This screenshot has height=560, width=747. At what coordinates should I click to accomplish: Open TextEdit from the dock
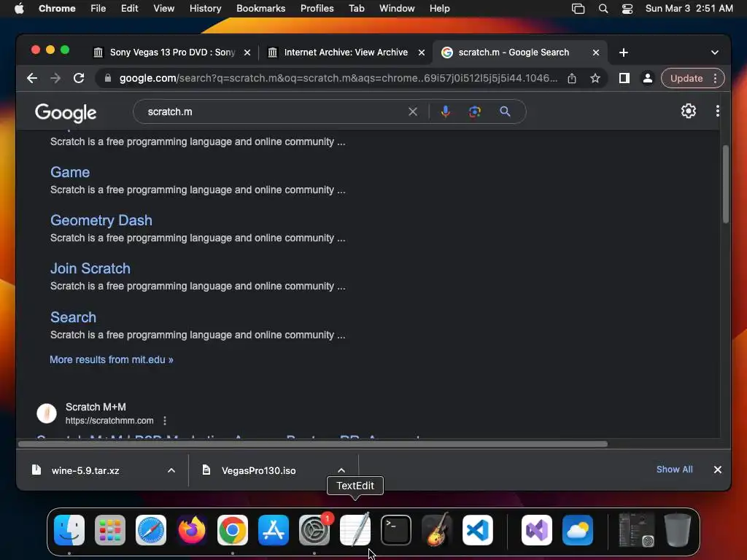tap(355, 530)
